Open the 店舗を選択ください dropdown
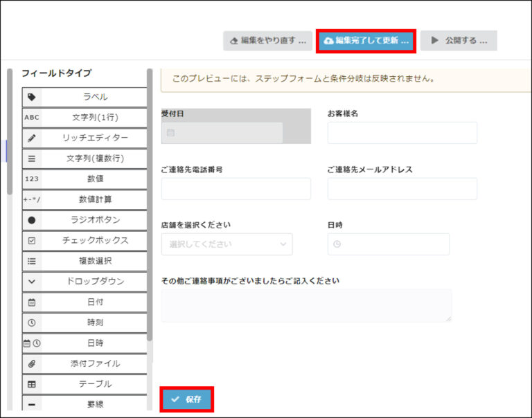Viewport: 532px width, 418px height. tap(227, 244)
